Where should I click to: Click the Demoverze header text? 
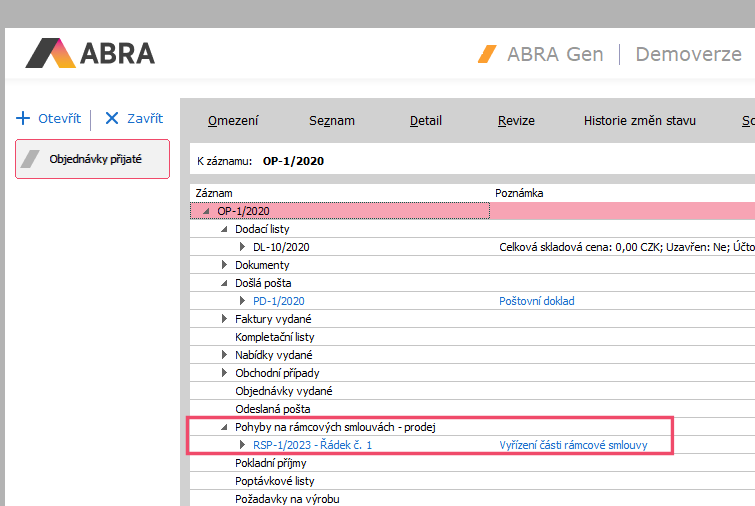coord(689,54)
